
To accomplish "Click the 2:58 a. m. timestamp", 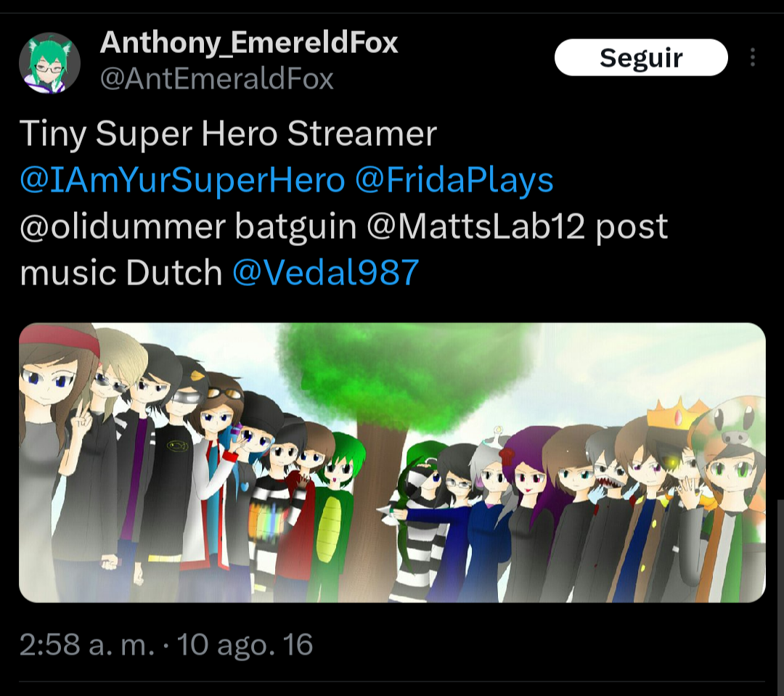I will coord(87,644).
